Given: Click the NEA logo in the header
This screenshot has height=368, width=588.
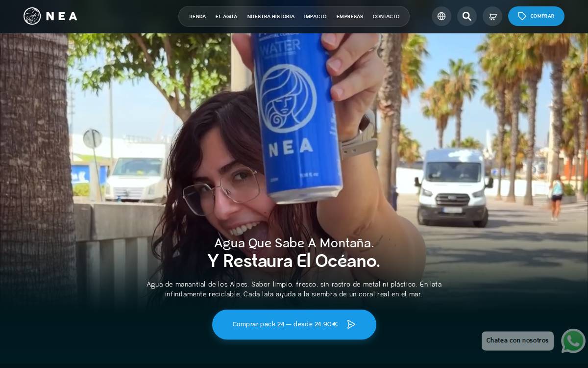Looking at the screenshot, I should point(50,16).
